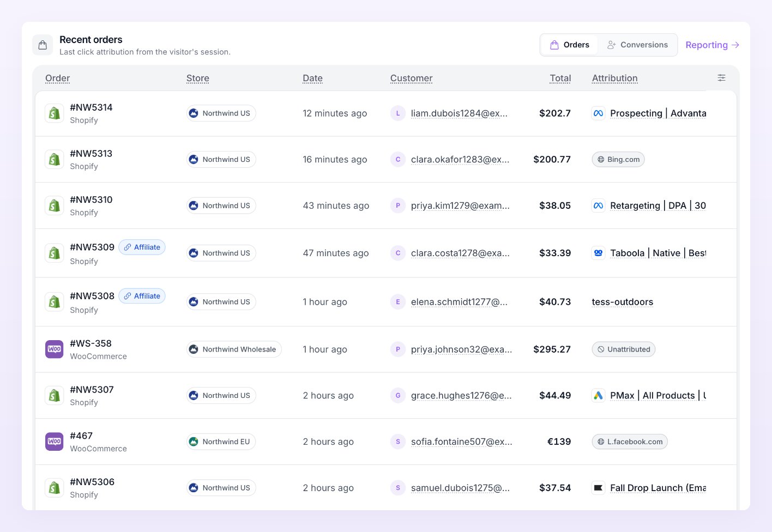Click the Shopify icon for order #NW5313
Viewport: 772px width, 532px height.
tap(54, 160)
